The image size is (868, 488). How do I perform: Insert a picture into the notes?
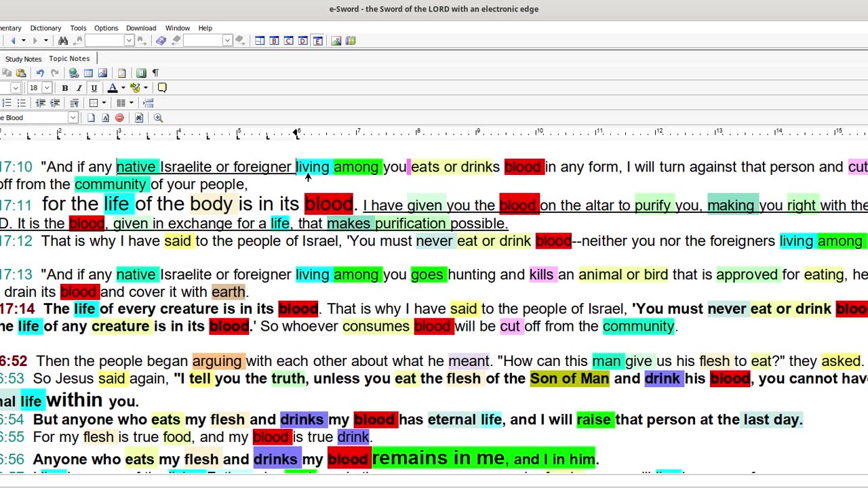tap(102, 73)
